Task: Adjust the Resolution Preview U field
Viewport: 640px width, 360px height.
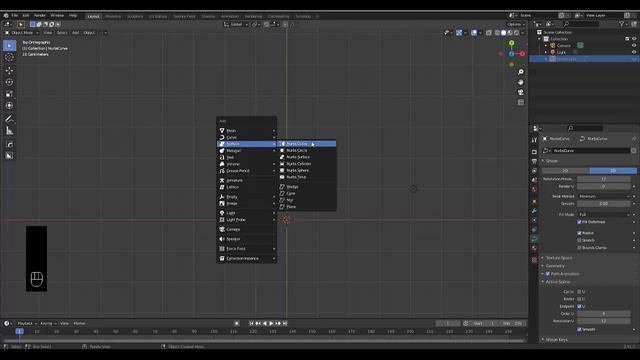Action: click(604, 179)
